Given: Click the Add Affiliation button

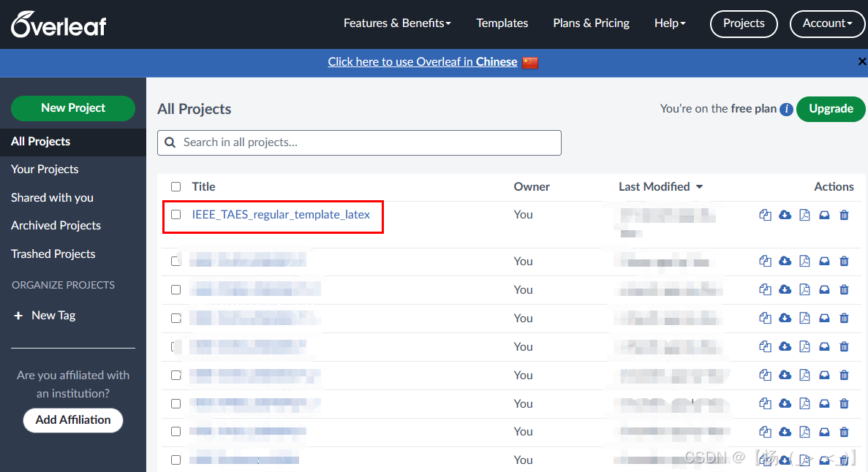Looking at the screenshot, I should pos(73,420).
